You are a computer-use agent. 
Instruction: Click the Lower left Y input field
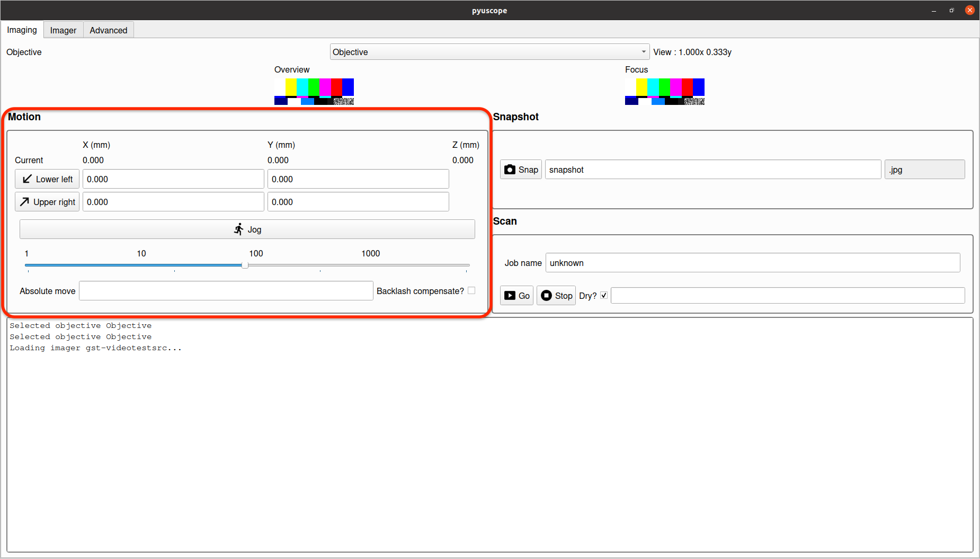358,179
